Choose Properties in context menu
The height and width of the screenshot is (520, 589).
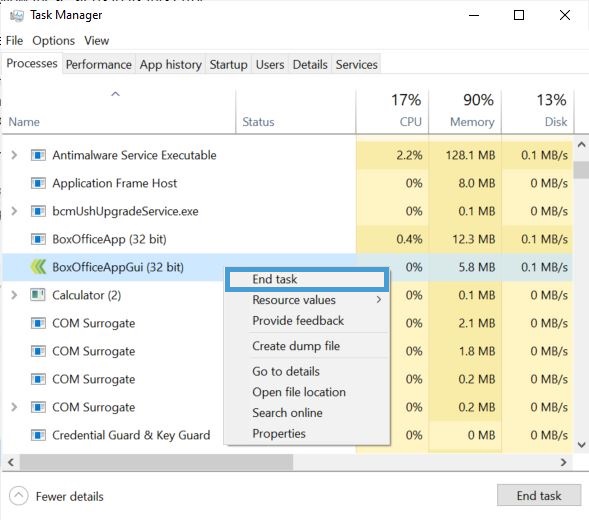(x=307, y=433)
